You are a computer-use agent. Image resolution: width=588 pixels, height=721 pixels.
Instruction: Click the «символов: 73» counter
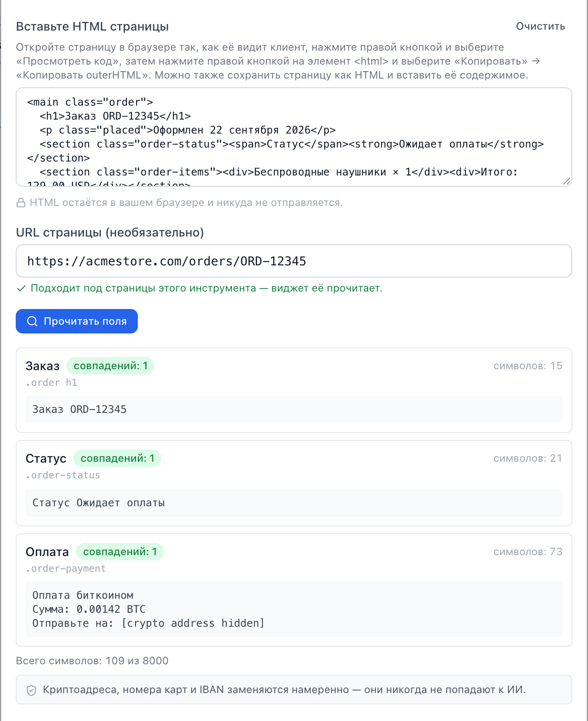(x=528, y=552)
